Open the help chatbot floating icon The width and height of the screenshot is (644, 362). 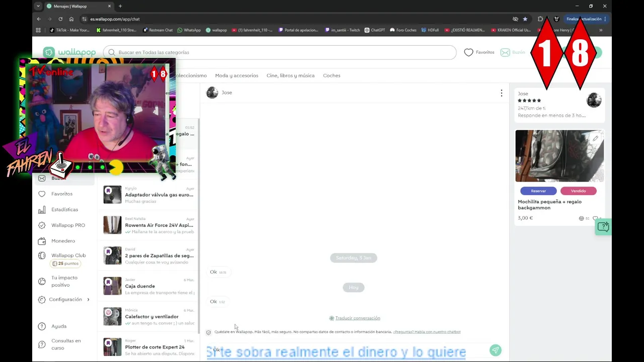(603, 227)
